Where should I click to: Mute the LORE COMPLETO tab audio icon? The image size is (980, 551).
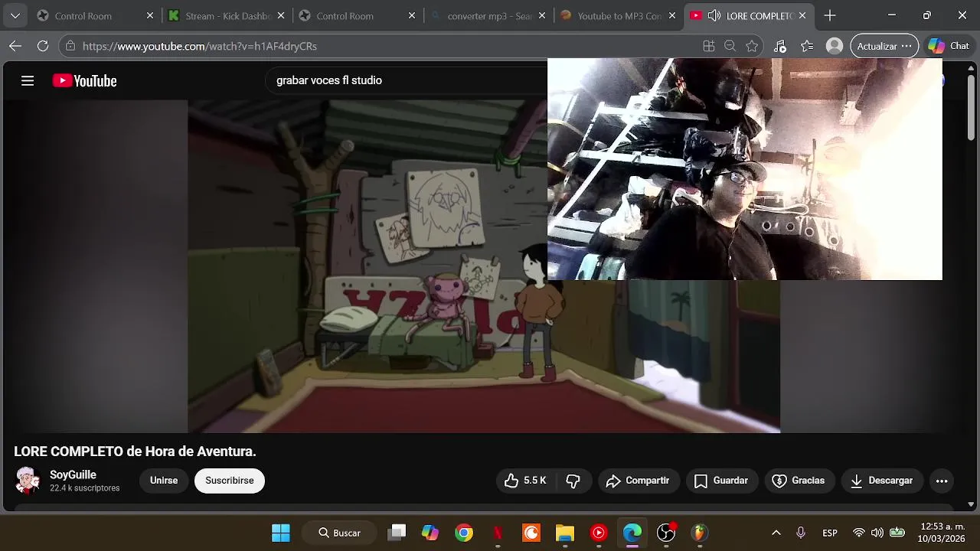pos(714,15)
